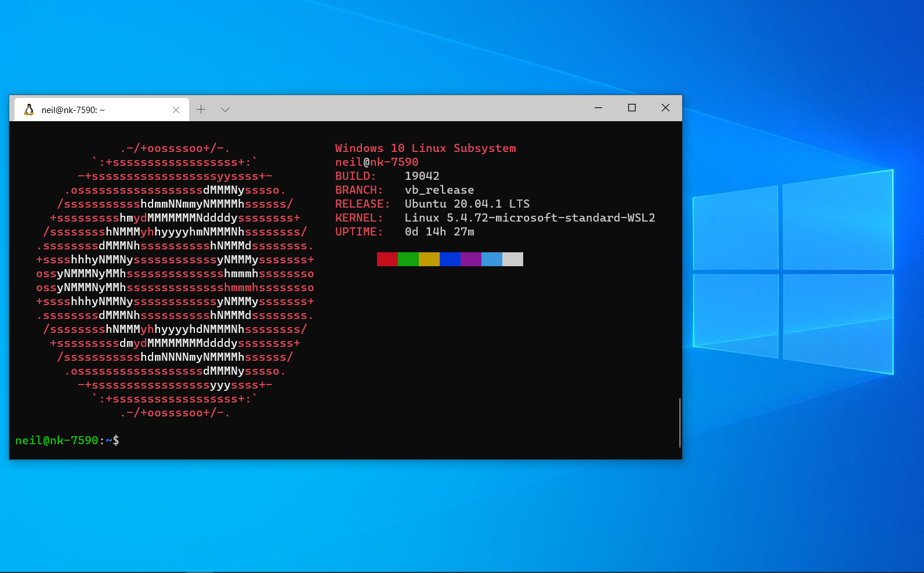Click the yellow color block

[429, 259]
